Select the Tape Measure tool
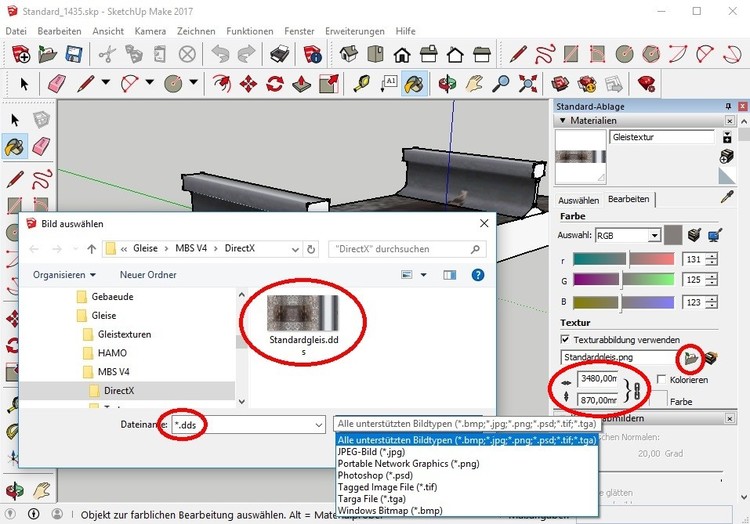Screen dimensions: 750x524 pos(362,84)
